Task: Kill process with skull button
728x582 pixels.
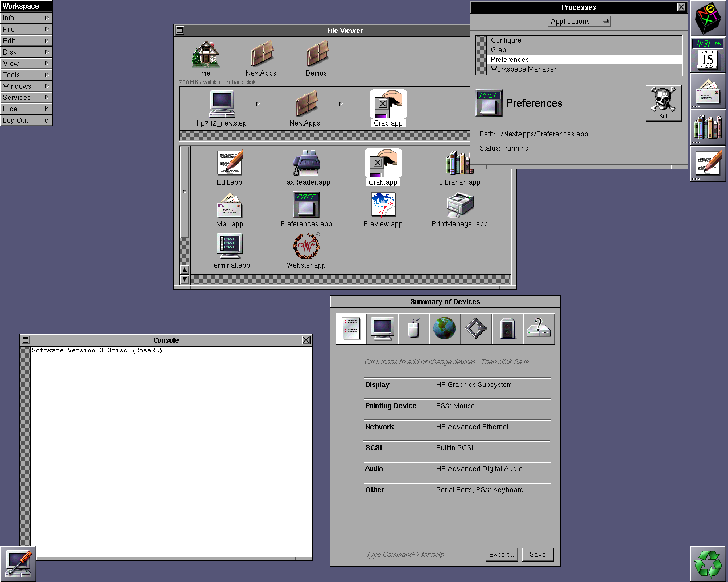Action: point(663,103)
